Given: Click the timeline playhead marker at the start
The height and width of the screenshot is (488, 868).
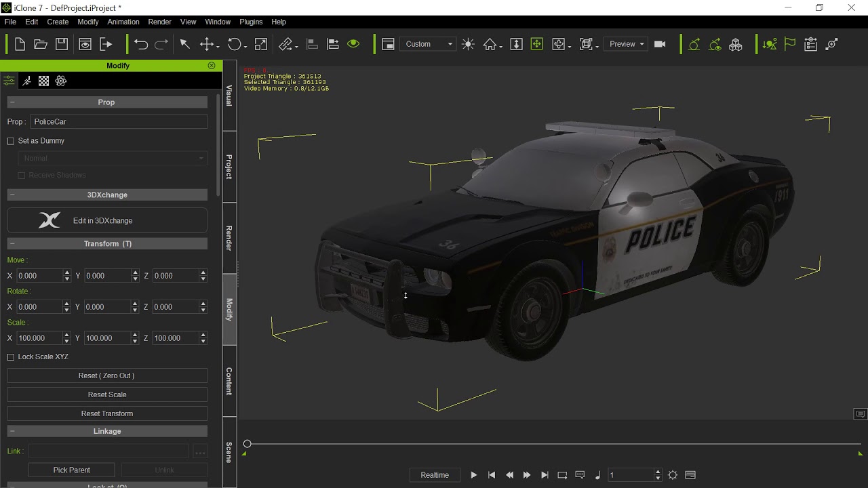Looking at the screenshot, I should pos(248,444).
